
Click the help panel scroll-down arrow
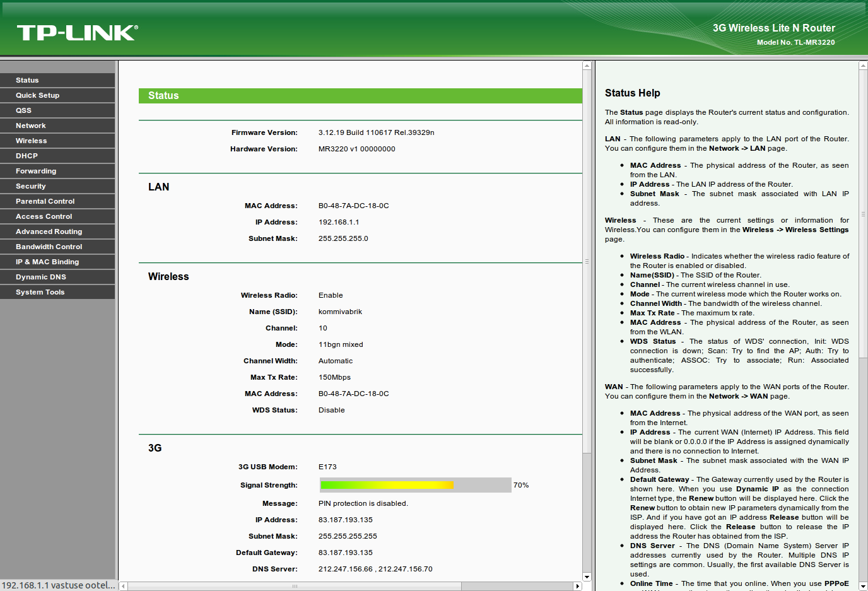[x=863, y=586]
